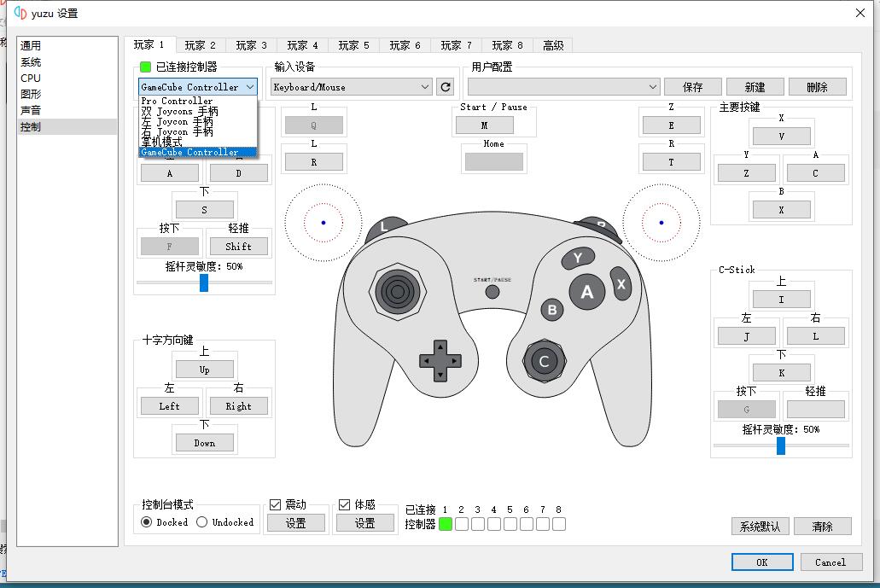Go to the 高级 tab
This screenshot has height=588, width=880.
(x=553, y=45)
